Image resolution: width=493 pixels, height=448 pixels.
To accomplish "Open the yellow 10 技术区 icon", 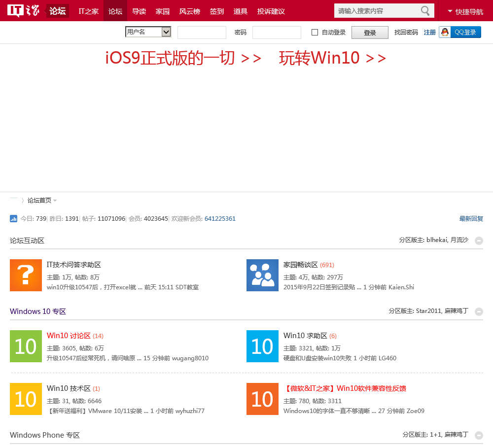I will point(26,399).
